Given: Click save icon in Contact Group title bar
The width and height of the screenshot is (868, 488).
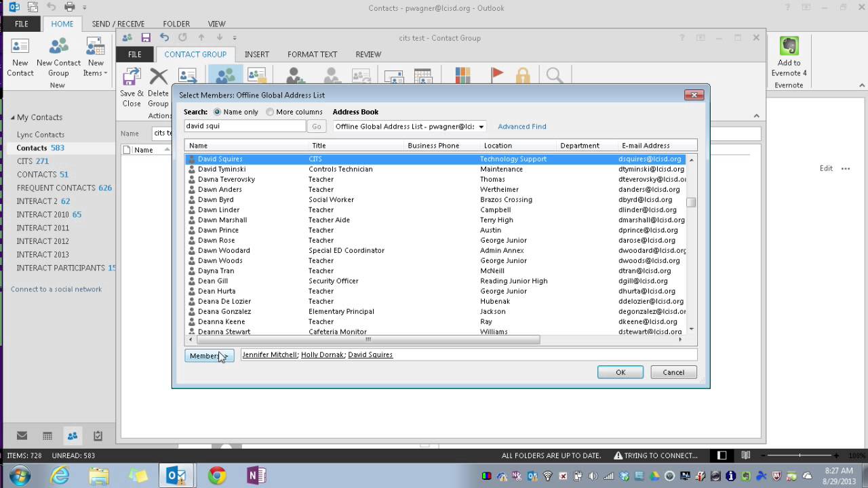Looking at the screenshot, I should pos(146,38).
